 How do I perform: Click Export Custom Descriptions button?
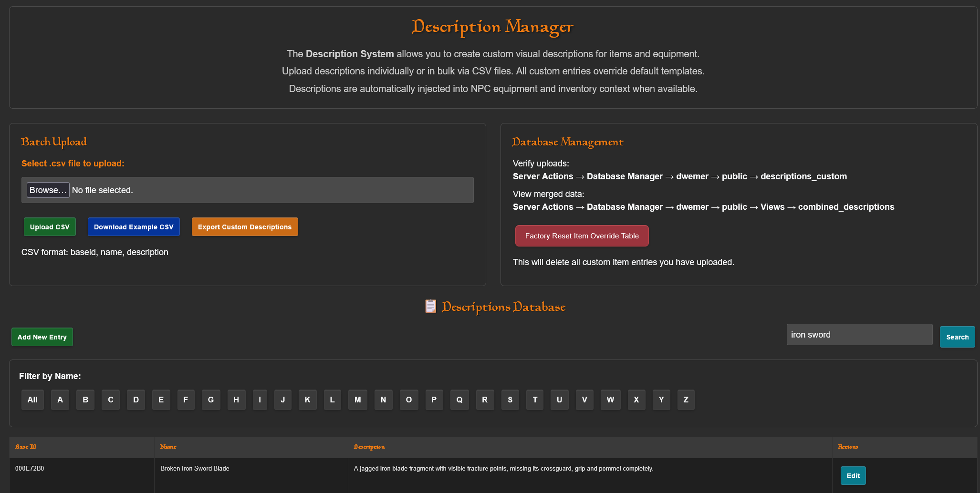[x=245, y=227]
